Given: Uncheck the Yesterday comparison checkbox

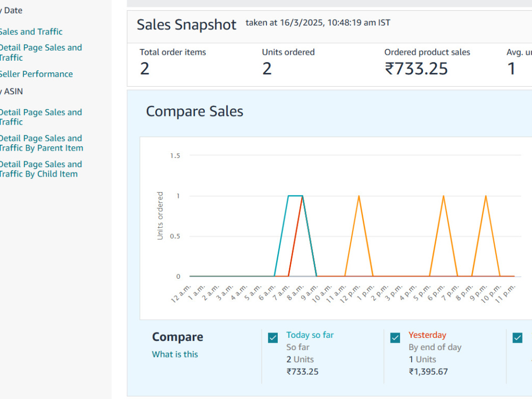Looking at the screenshot, I should [x=395, y=338].
